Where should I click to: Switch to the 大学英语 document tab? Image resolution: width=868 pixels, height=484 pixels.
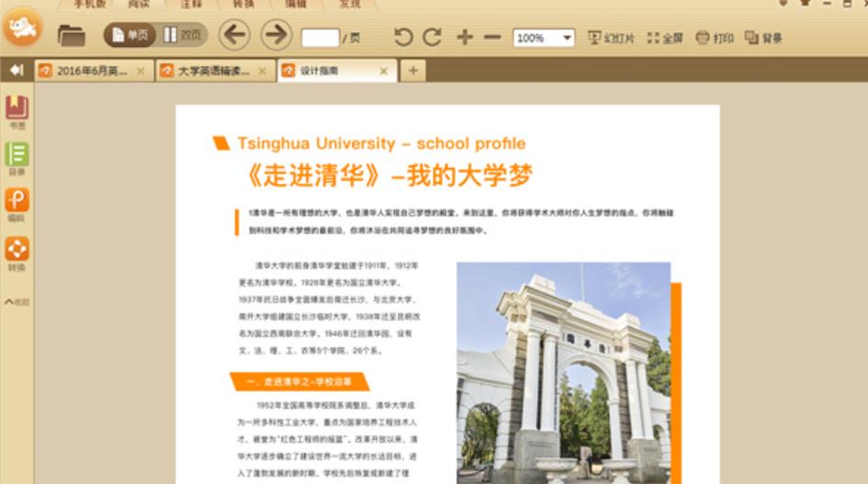point(214,71)
